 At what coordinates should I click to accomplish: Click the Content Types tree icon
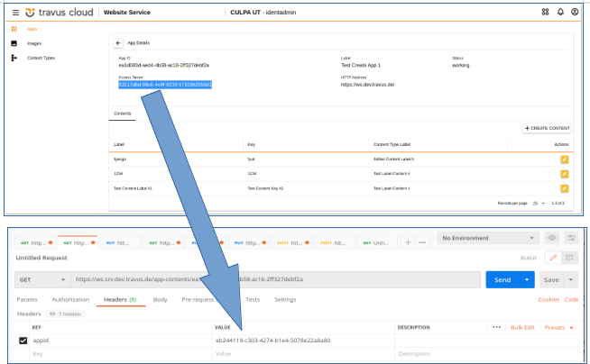tap(14, 58)
